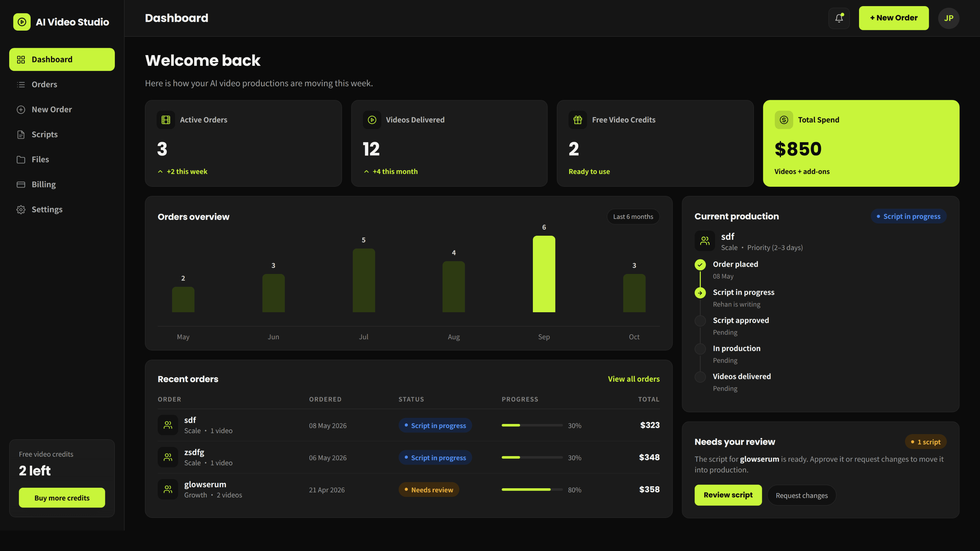Image resolution: width=980 pixels, height=551 pixels.
Task: Click the Oct bar in Orders overview
Action: (634, 293)
